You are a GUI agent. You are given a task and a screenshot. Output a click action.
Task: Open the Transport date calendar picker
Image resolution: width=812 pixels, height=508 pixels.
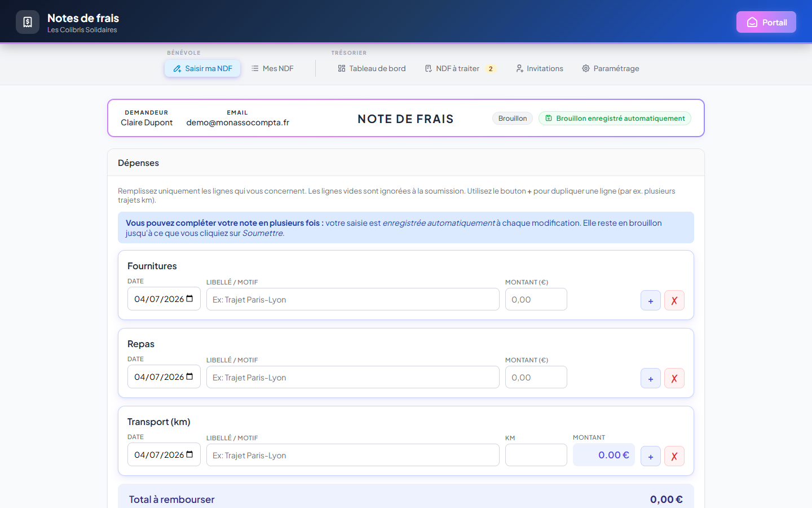click(x=189, y=454)
